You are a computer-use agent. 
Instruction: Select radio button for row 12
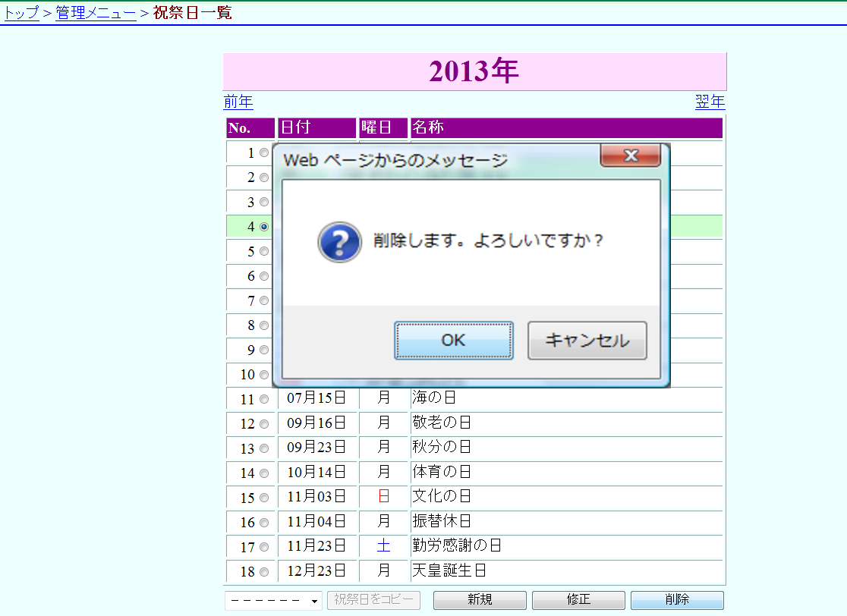click(264, 424)
